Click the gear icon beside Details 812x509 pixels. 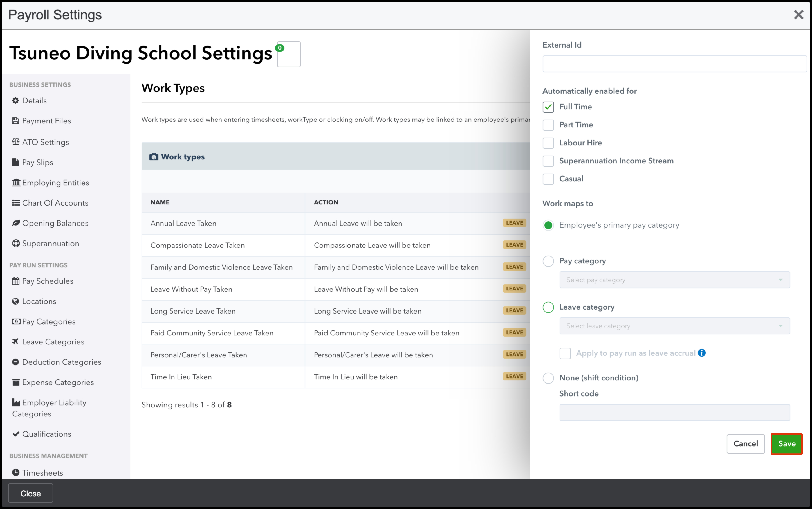coord(15,100)
